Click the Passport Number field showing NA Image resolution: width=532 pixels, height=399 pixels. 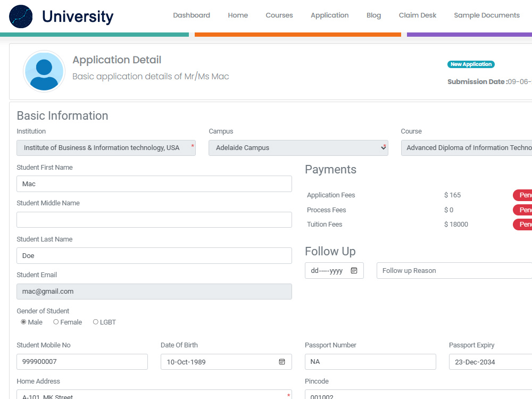coord(370,362)
